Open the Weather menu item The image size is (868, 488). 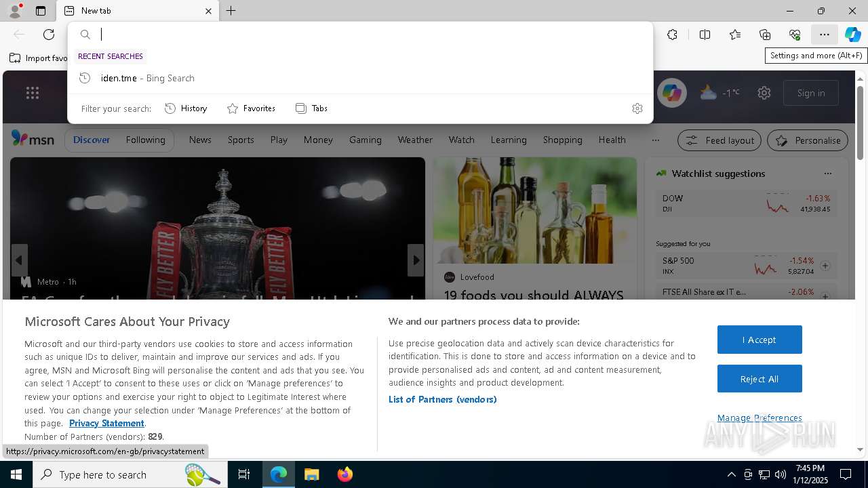tap(415, 140)
